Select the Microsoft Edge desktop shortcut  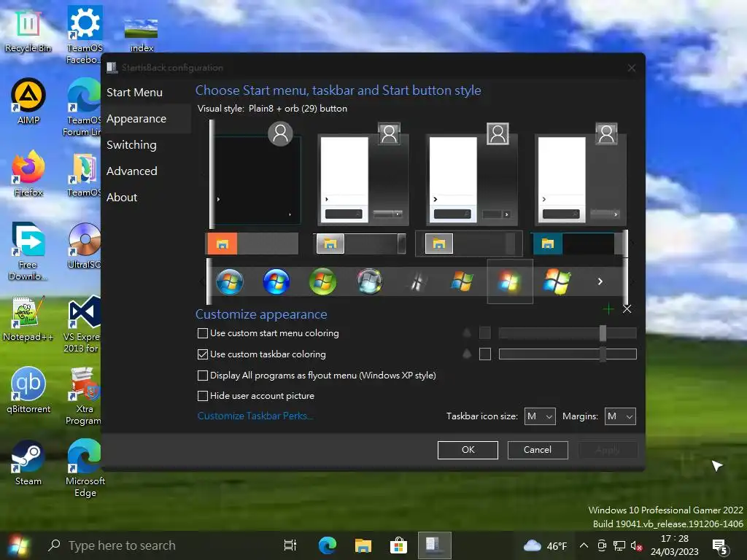[85, 469]
